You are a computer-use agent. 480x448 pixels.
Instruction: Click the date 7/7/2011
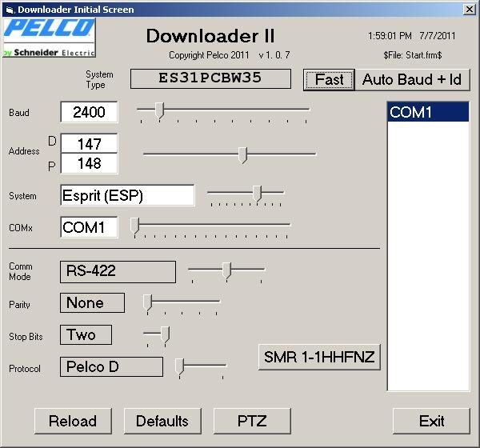(x=437, y=36)
